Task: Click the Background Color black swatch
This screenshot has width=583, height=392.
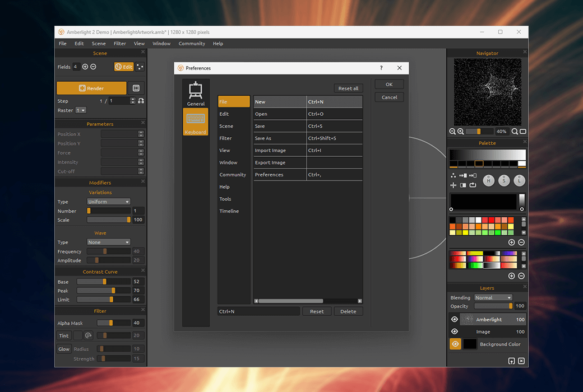Action: [470, 344]
